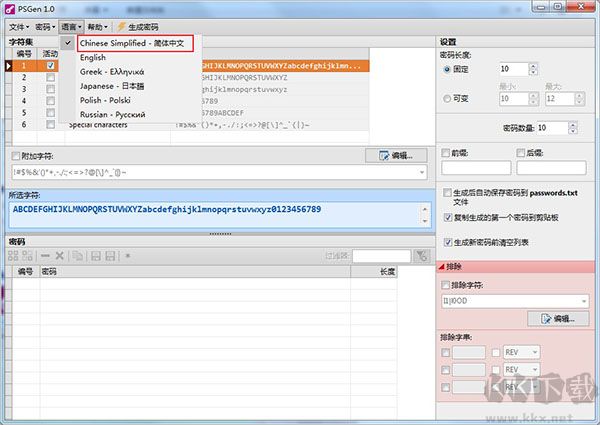Enable the 活动 checkbox for character set 4
Image resolution: width=600 pixels, height=425 pixels.
(50, 101)
